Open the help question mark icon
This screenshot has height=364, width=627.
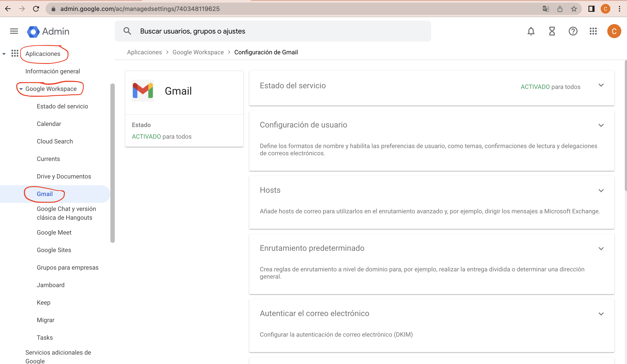(573, 31)
